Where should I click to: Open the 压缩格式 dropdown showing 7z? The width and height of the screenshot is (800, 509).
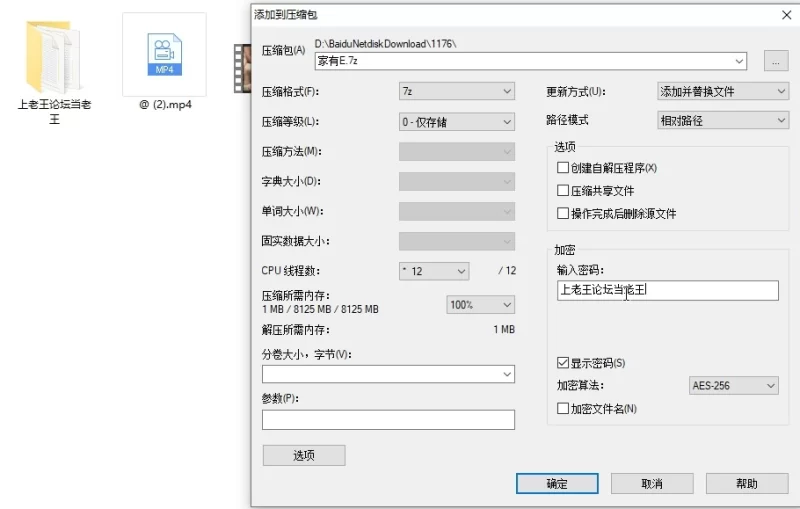[x=457, y=91]
